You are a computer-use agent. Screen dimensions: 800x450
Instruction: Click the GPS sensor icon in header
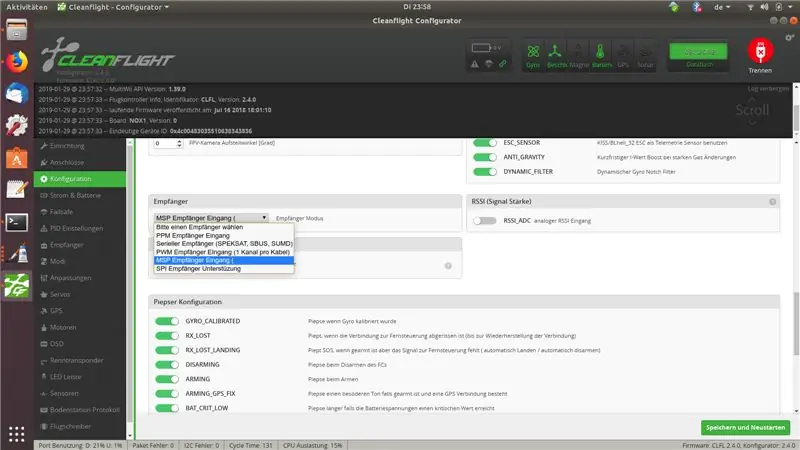[623, 55]
